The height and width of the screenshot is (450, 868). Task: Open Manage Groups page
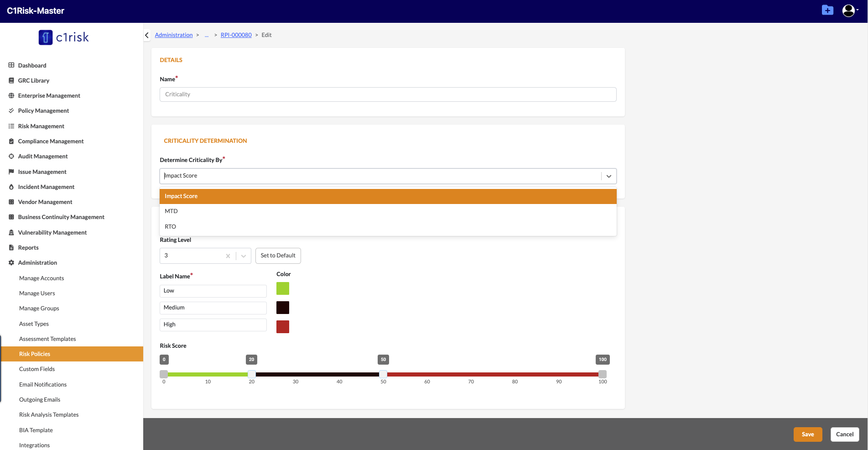(x=39, y=308)
